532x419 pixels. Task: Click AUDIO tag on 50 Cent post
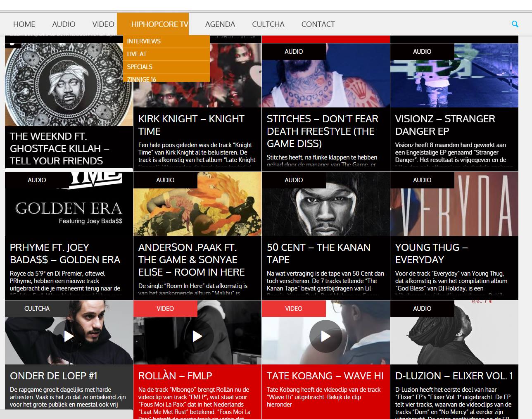294,180
